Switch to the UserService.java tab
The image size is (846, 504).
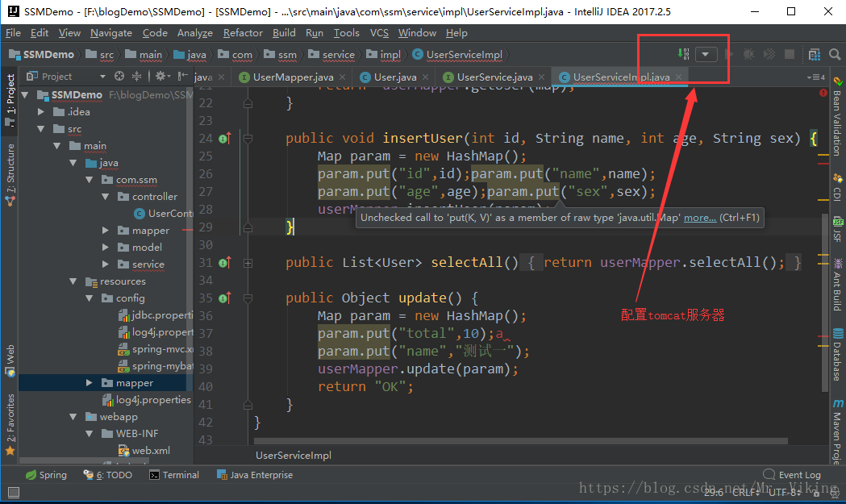[494, 77]
